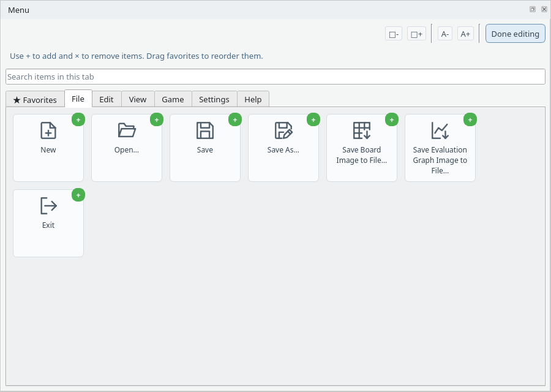
Task: Switch to the Favorites tab
Action: pyautogui.click(x=35, y=100)
